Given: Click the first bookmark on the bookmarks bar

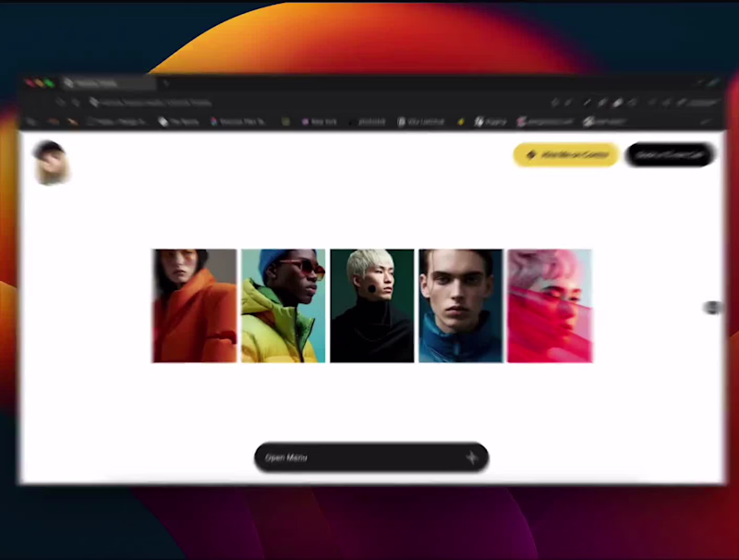Looking at the screenshot, I should (x=32, y=121).
